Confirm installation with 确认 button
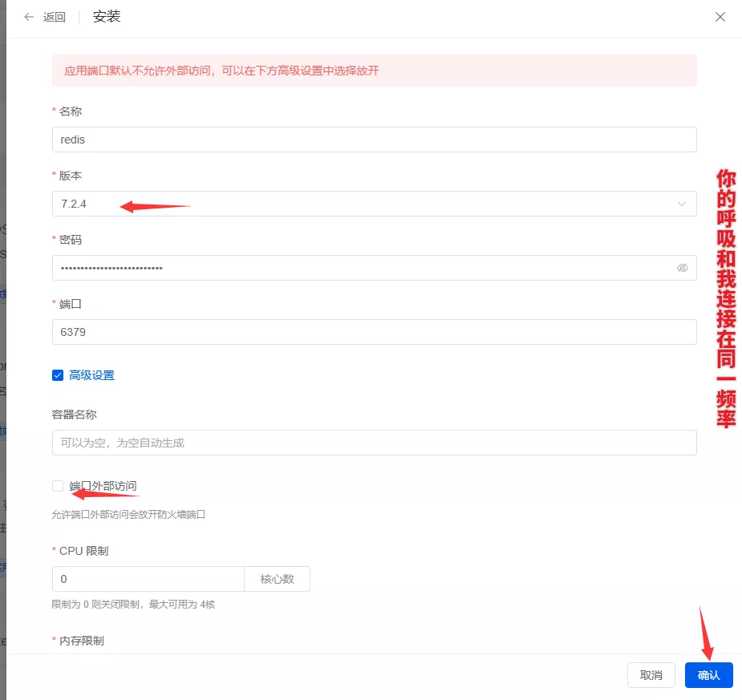Screen dimensions: 742x700 point(708,675)
